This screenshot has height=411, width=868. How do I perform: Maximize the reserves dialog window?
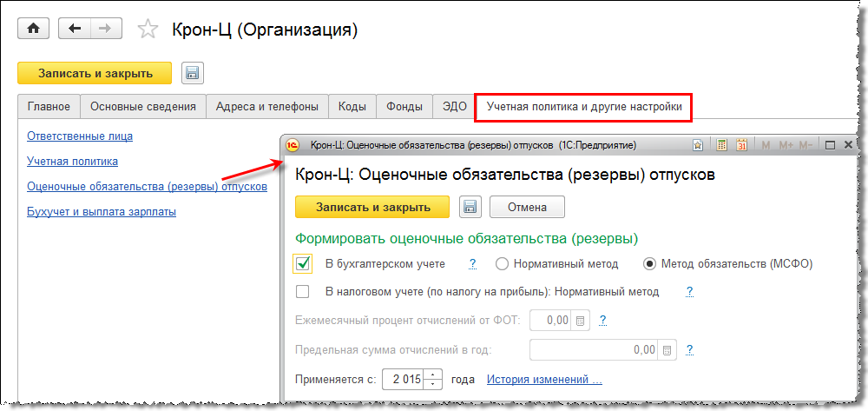[x=830, y=145]
